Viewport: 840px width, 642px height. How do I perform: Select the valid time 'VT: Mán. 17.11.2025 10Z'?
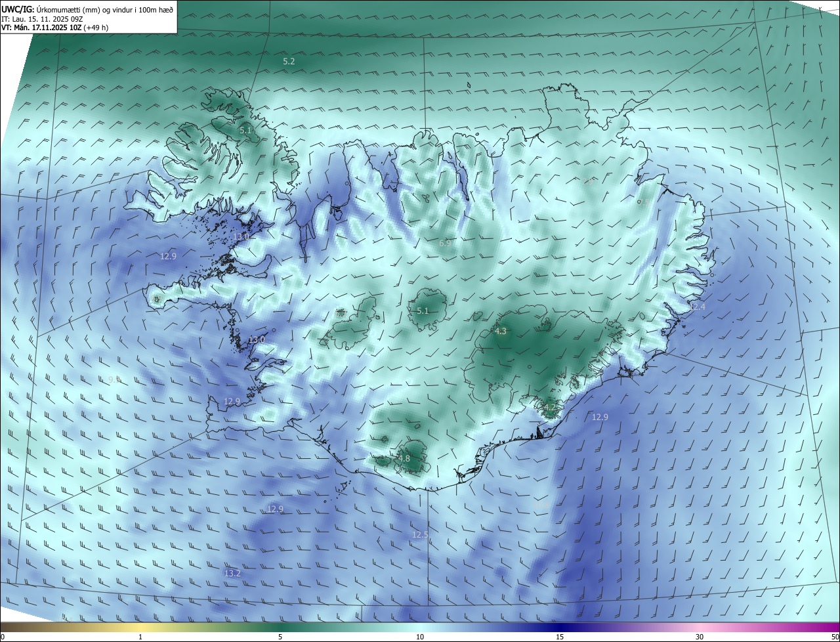[x=41, y=28]
